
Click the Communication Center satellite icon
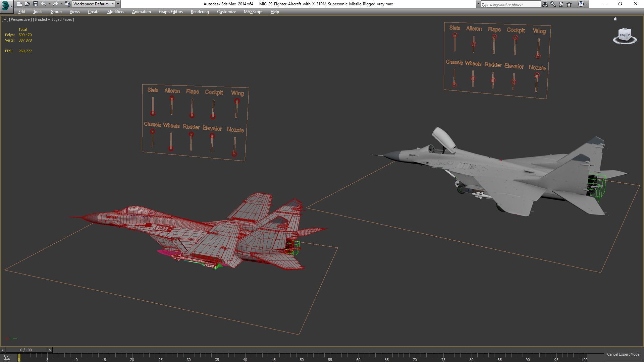(561, 4)
